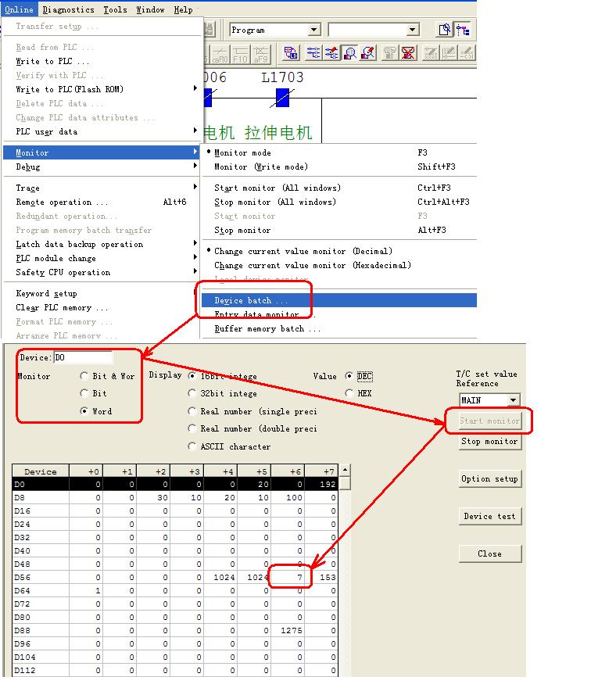616x677 pixels.
Task: Choose Device batch from Monitor submenu
Action: pos(251,300)
